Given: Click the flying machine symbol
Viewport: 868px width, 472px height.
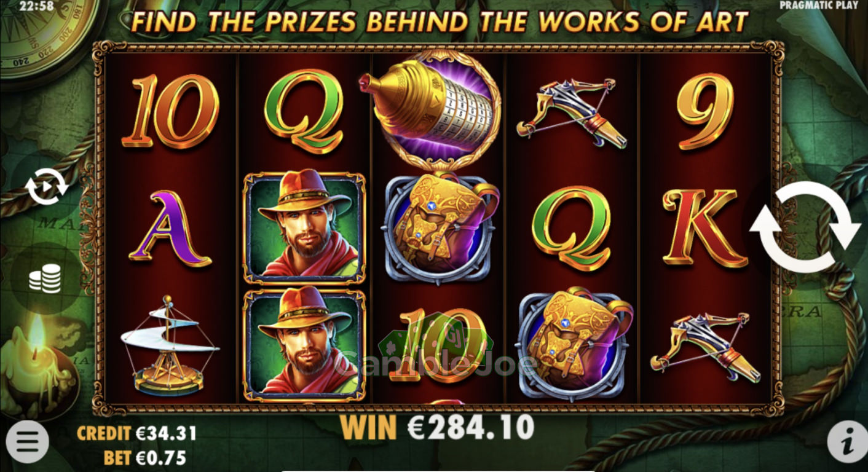Looking at the screenshot, I should coord(170,345).
